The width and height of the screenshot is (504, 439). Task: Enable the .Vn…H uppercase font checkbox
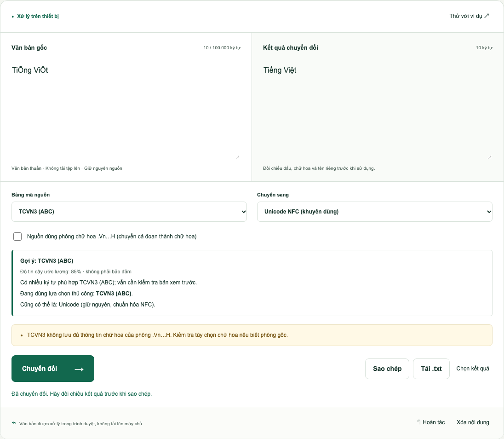click(17, 237)
